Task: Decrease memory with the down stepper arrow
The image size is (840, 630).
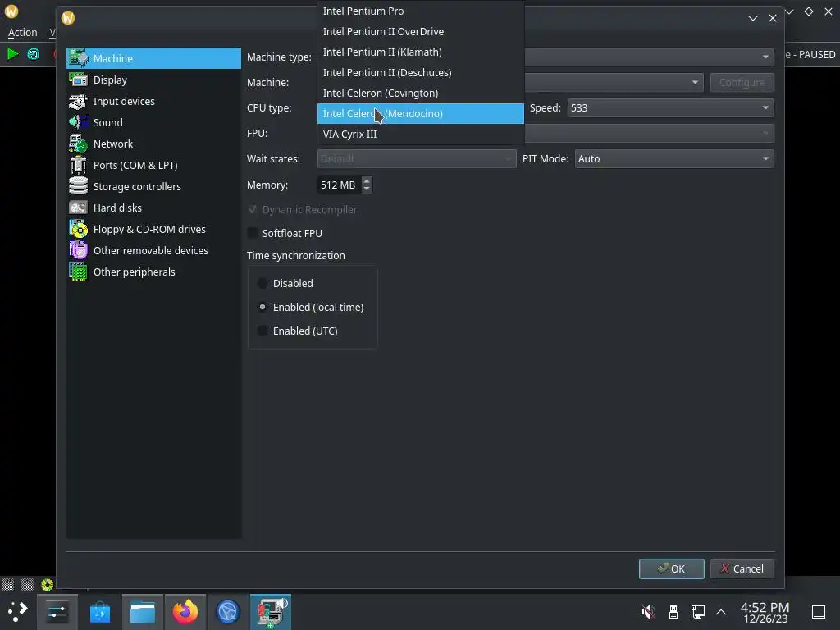Action: 367,189
